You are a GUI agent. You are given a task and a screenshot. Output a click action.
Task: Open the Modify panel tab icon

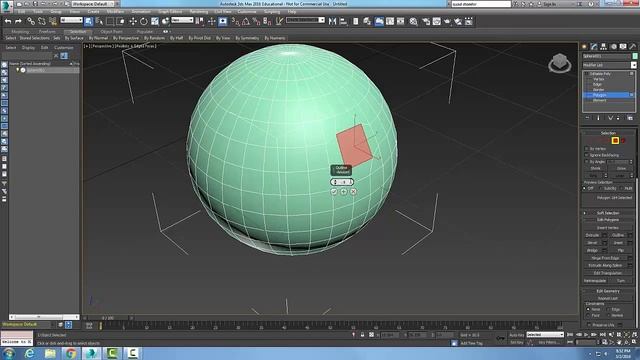(594, 47)
